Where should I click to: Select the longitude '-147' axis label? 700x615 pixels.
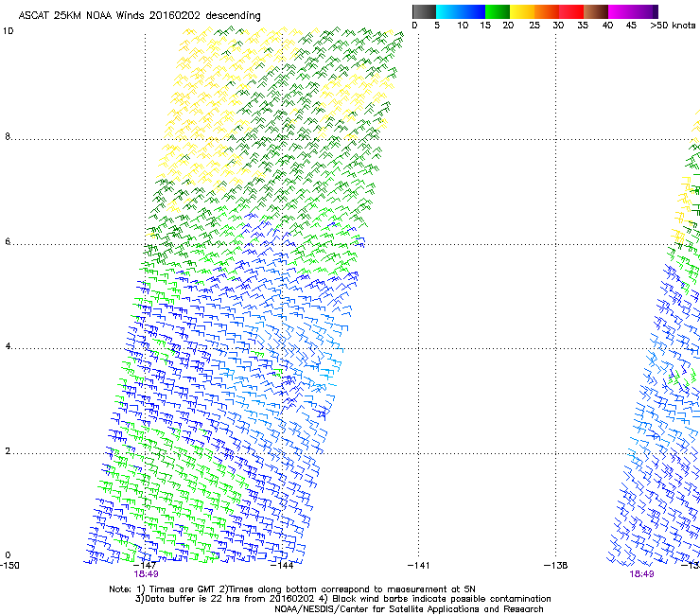(145, 566)
